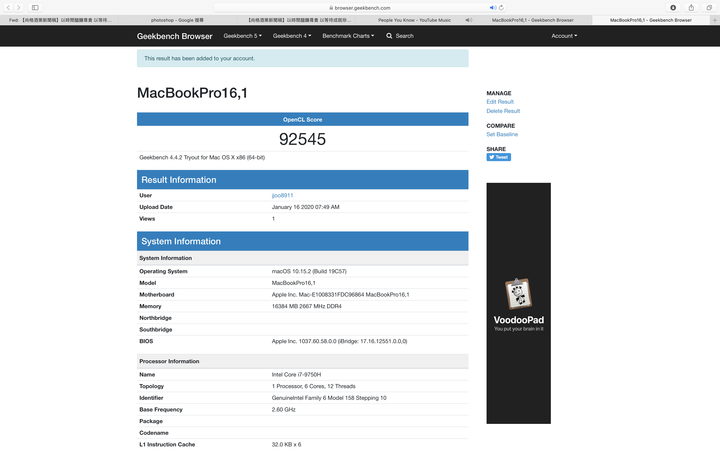Click the Motherboard value Apple Inc. Mac-E1008331

[x=340, y=295]
